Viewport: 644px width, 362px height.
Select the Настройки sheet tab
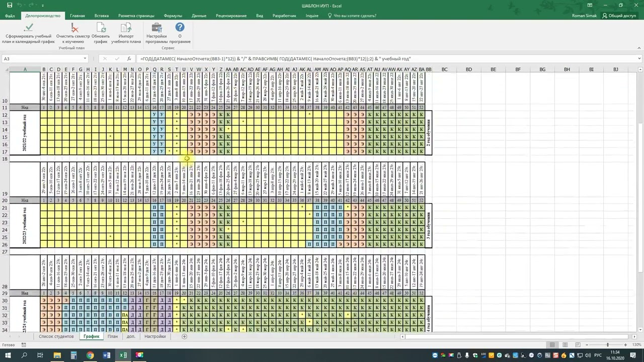(x=155, y=336)
